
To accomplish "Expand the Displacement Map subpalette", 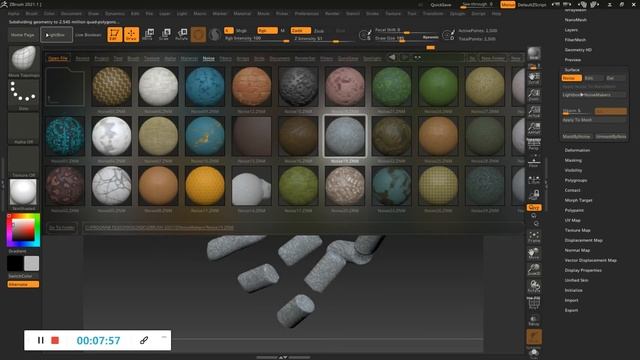I will 584,240.
